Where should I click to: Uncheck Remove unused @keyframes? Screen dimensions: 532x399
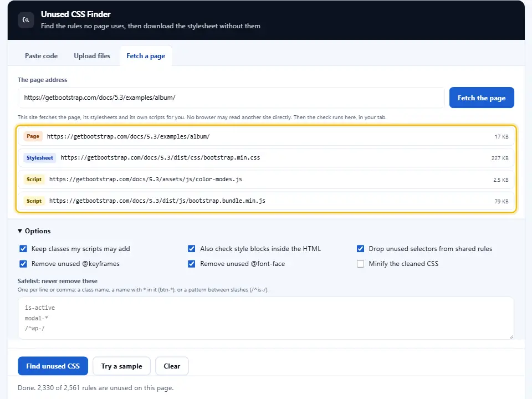23,264
